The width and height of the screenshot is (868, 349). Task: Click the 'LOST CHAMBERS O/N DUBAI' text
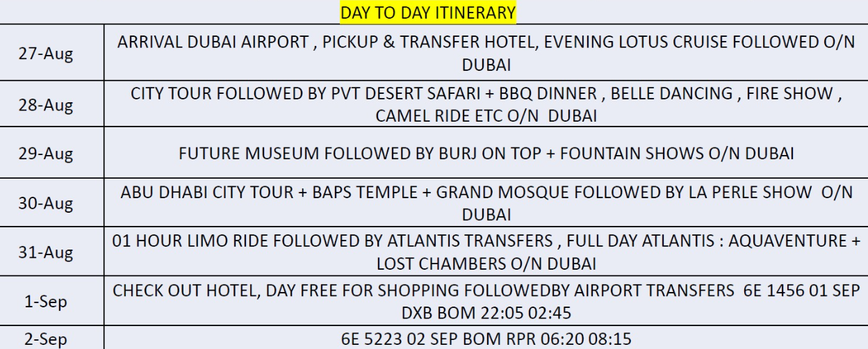[486, 264]
